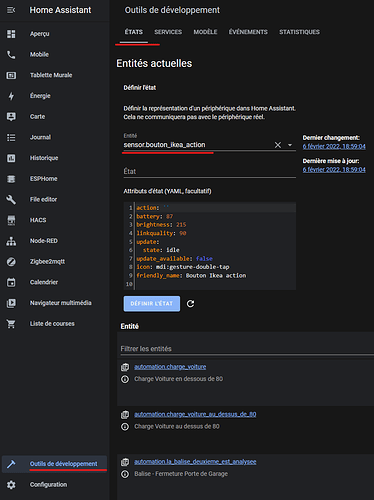The width and height of the screenshot is (374, 500).
Task: Show info for Charge Voiture en dessous de 80
Action: pyautogui.click(x=125, y=379)
